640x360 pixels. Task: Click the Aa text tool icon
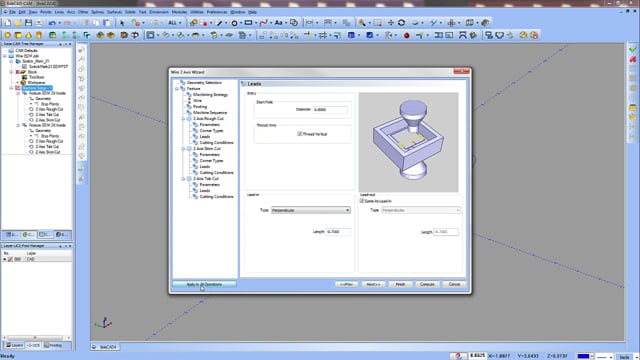[x=278, y=23]
